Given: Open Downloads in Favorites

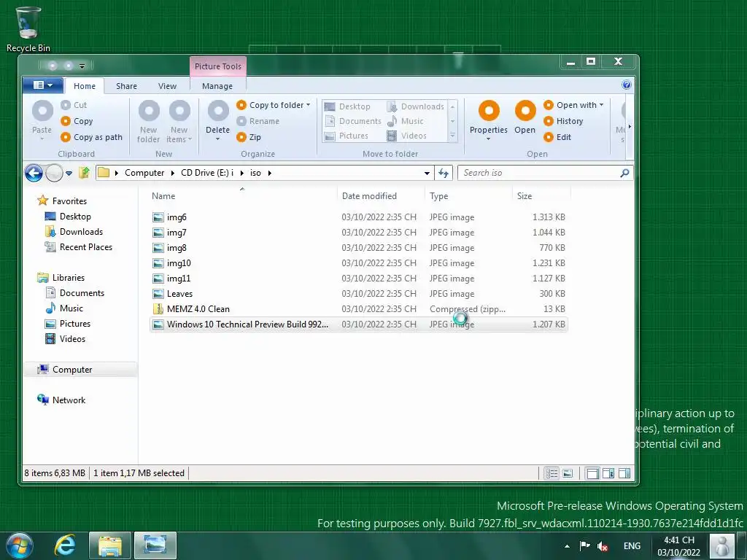Looking at the screenshot, I should [x=74, y=231].
